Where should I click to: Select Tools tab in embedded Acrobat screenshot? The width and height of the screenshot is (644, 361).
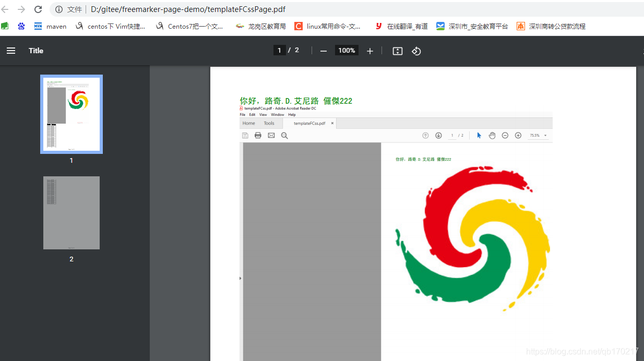(x=269, y=123)
